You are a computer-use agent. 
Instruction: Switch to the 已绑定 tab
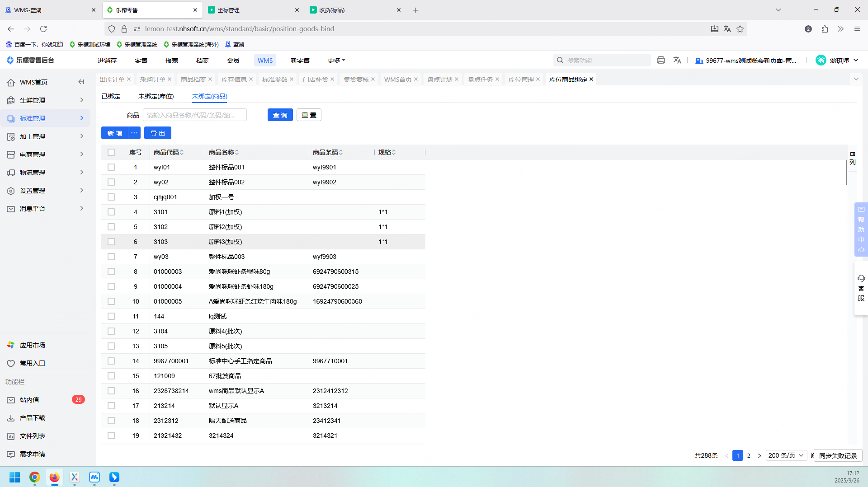click(x=111, y=96)
